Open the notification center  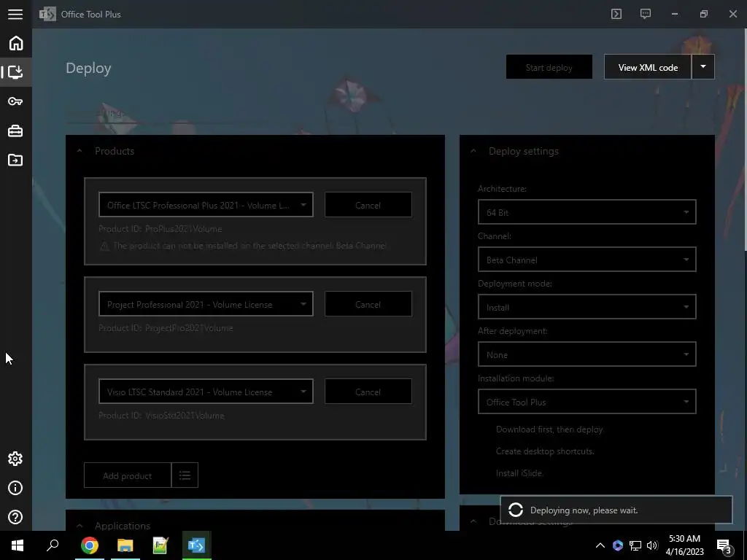point(724,546)
